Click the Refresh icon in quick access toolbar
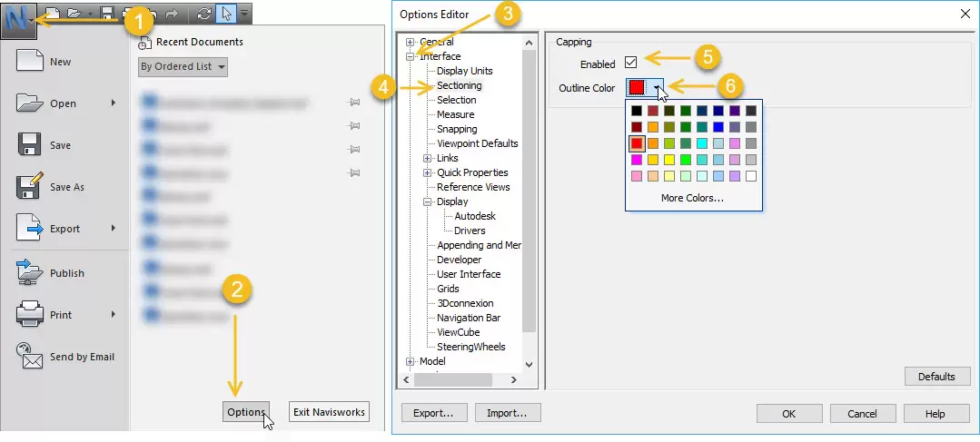 click(203, 14)
